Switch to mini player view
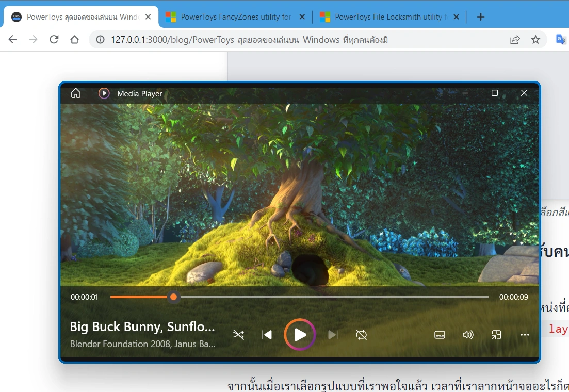569x392 pixels. [496, 335]
